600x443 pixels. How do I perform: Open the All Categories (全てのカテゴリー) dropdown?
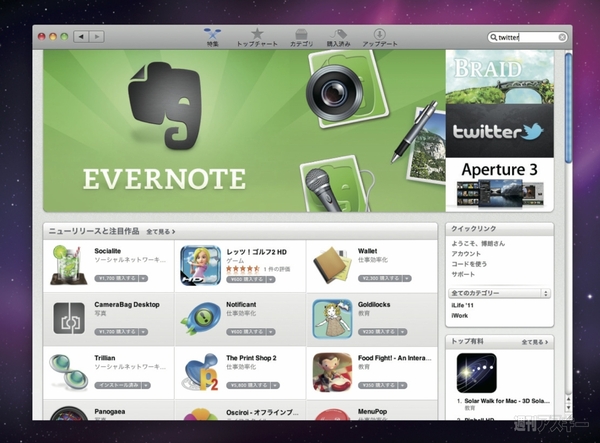click(499, 293)
